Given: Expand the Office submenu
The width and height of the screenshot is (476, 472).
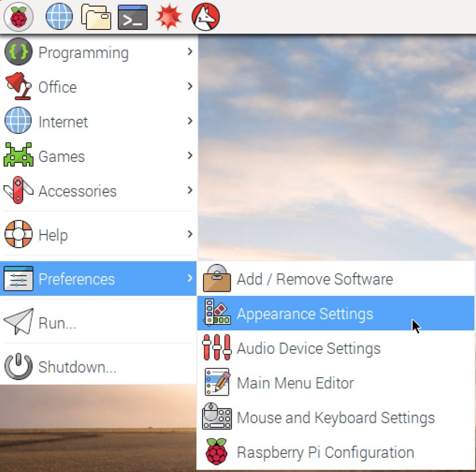Looking at the screenshot, I should tap(57, 87).
